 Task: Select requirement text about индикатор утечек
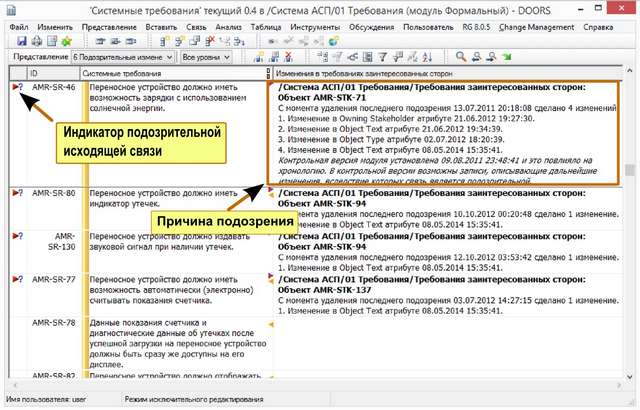(x=163, y=198)
